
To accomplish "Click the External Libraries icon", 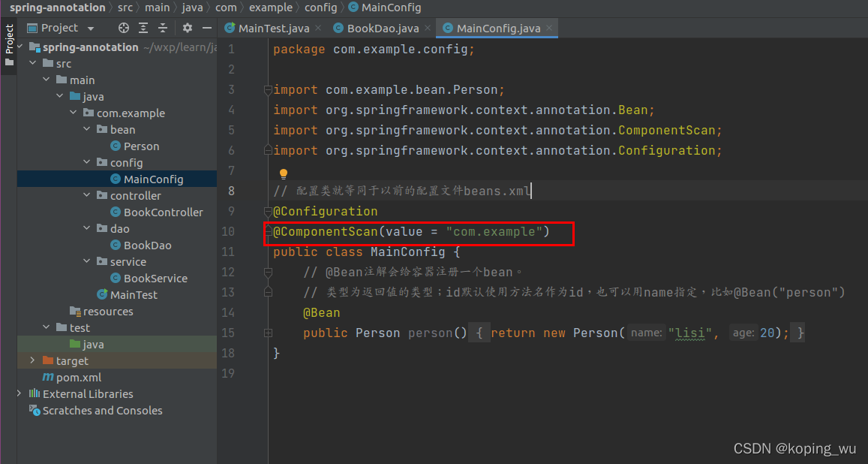I will click(35, 393).
